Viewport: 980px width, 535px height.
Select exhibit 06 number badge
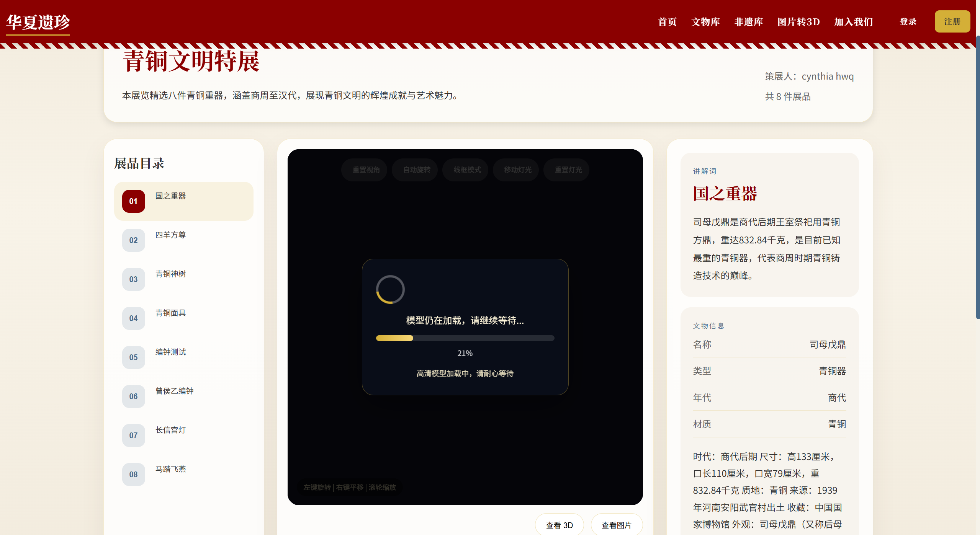pos(133,396)
